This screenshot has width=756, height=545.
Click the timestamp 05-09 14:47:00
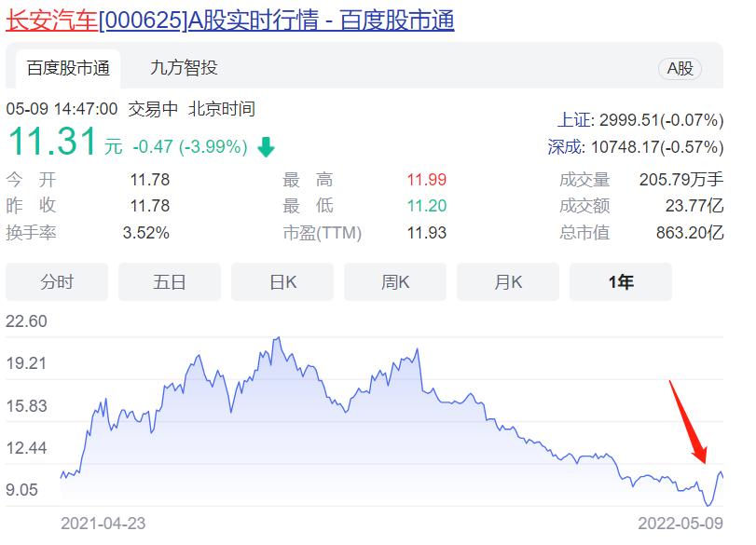(62, 109)
